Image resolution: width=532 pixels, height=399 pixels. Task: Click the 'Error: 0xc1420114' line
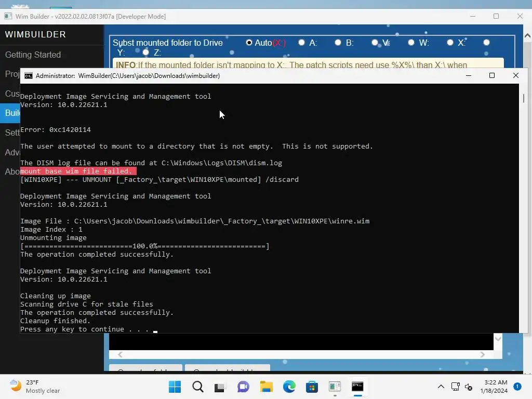tap(55, 129)
